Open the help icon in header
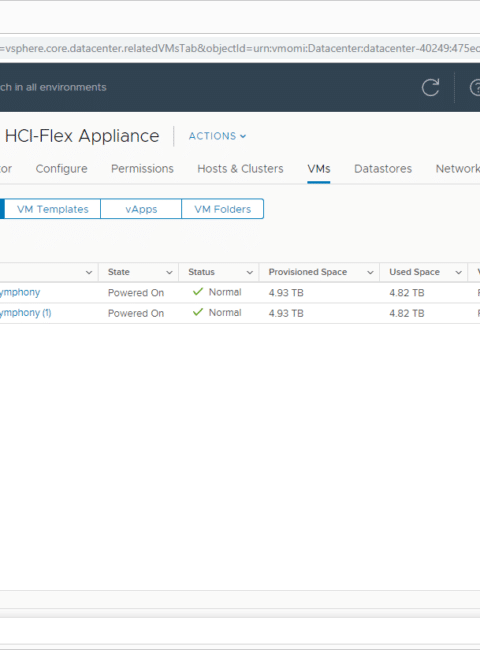Image resolution: width=480 pixels, height=650 pixels. click(475, 87)
